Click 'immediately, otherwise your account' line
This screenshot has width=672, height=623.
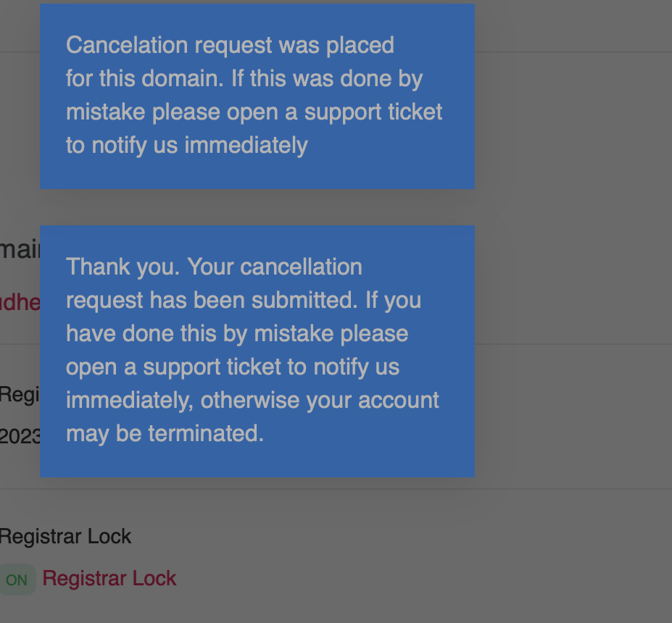click(x=252, y=400)
